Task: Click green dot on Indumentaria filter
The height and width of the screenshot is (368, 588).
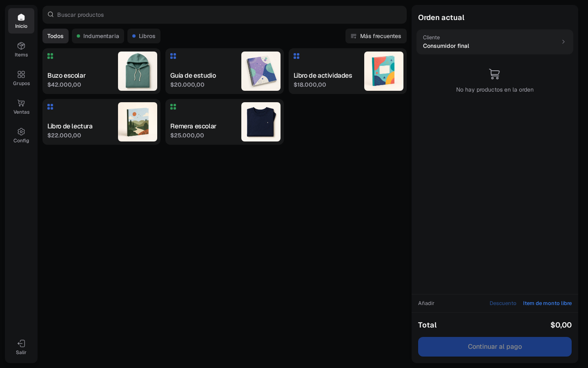Action: [78, 36]
